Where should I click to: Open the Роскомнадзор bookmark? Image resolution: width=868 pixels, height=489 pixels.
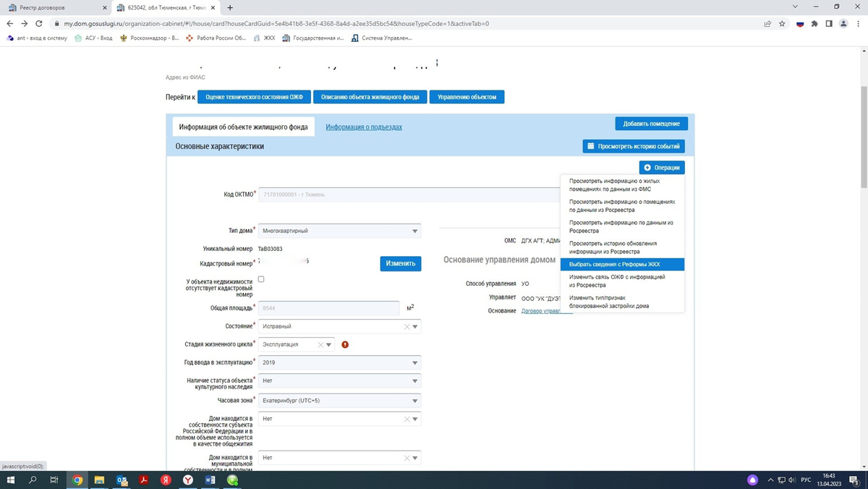150,38
